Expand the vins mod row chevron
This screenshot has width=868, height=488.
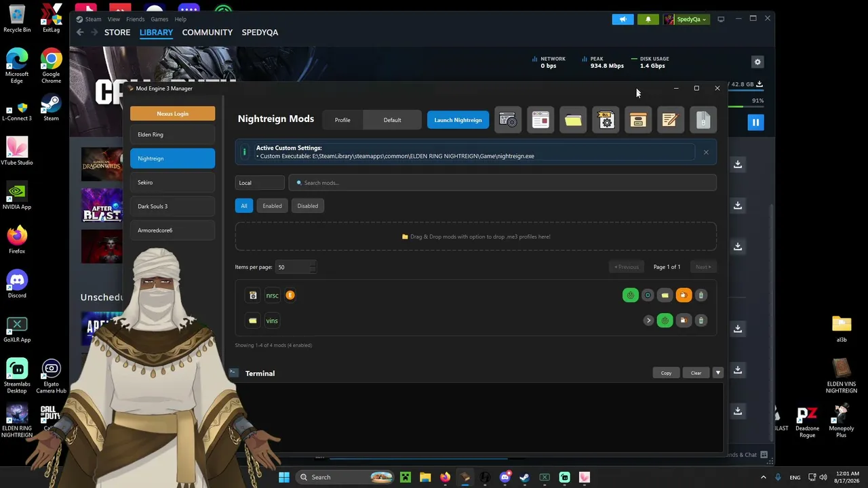point(648,321)
